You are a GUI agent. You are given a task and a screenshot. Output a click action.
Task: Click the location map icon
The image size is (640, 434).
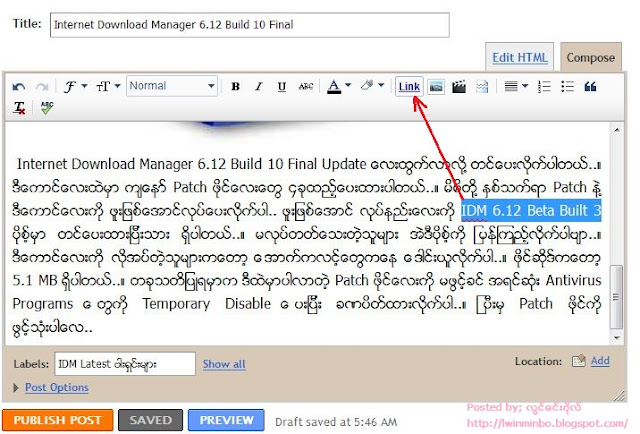[579, 361]
